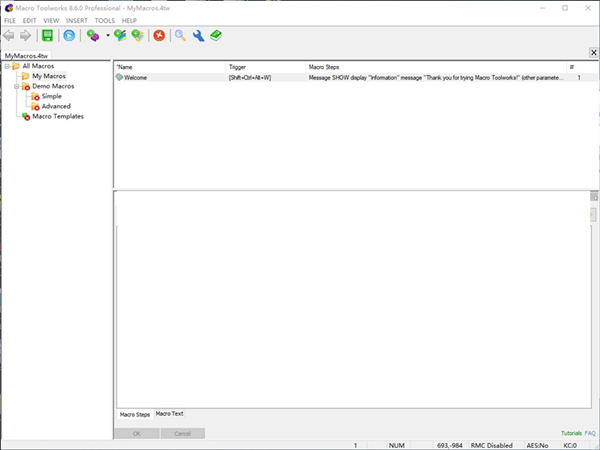Collapse the All Macros tree node
Viewport: 600px width, 450px height.
pos(7,66)
